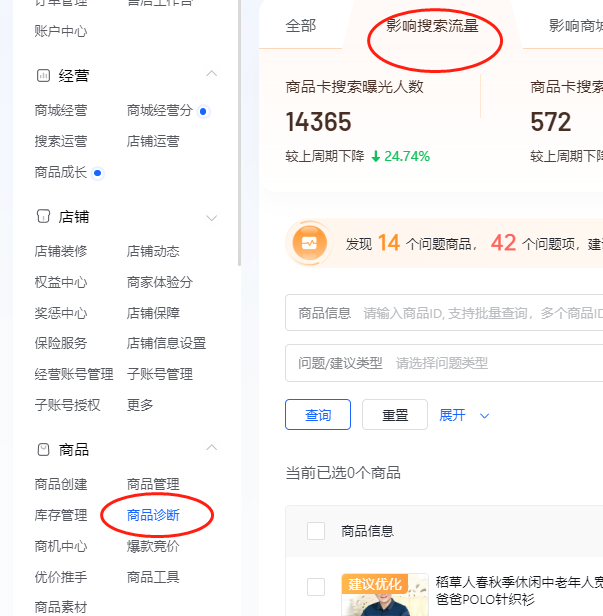The height and width of the screenshot is (616, 603).
Task: Click the green decline arrow icon
Action: pyautogui.click(x=376, y=156)
